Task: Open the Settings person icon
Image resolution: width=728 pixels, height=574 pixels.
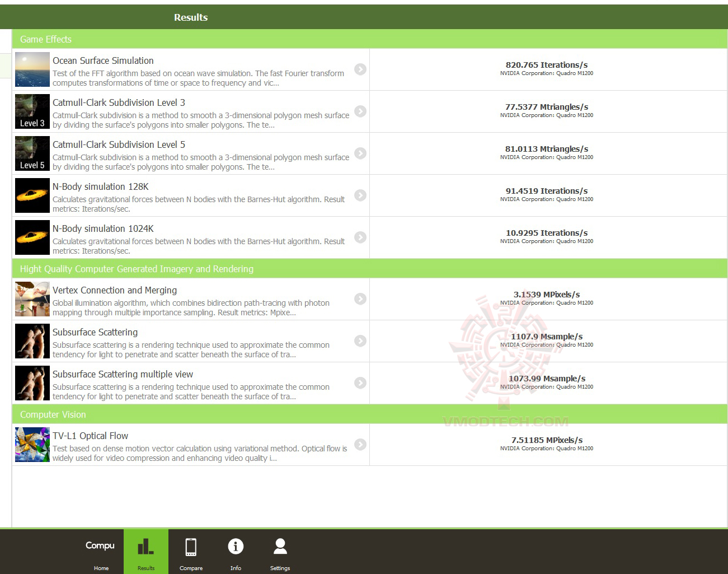Action: click(x=280, y=546)
